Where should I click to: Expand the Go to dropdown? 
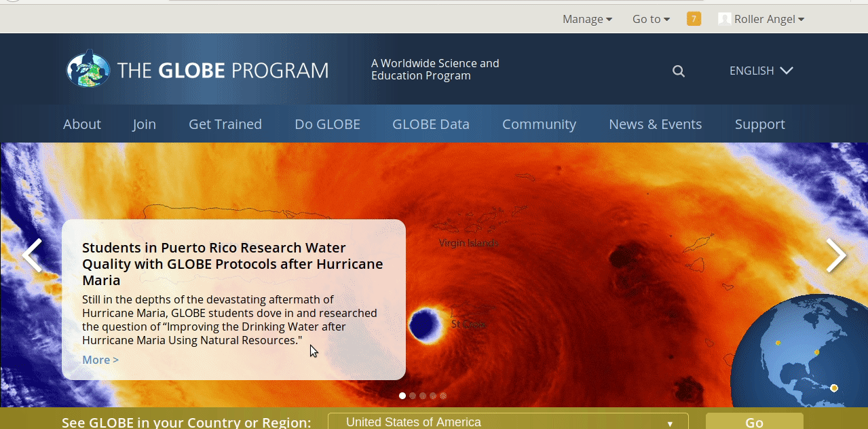tap(651, 19)
